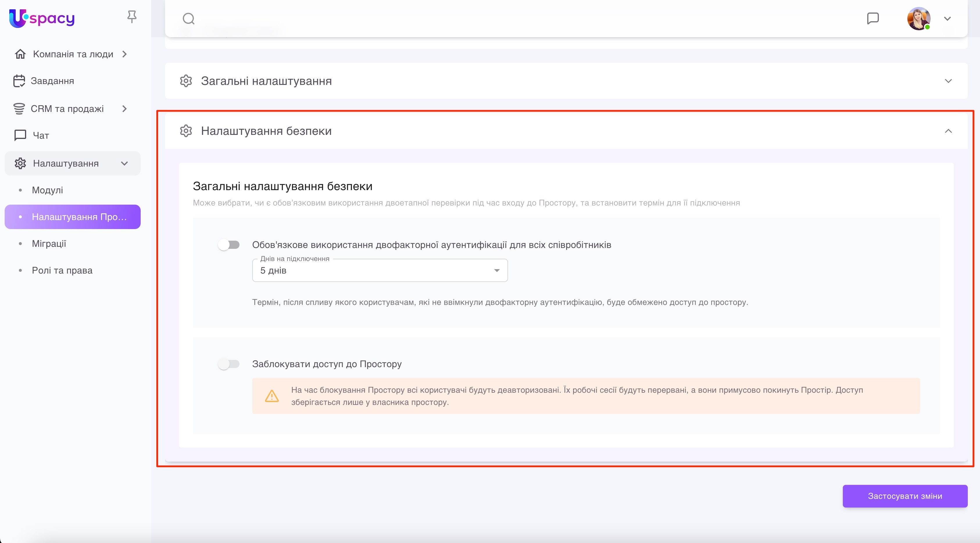The image size is (980, 543).
Task: Click the search magnifier icon
Action: pyautogui.click(x=188, y=19)
